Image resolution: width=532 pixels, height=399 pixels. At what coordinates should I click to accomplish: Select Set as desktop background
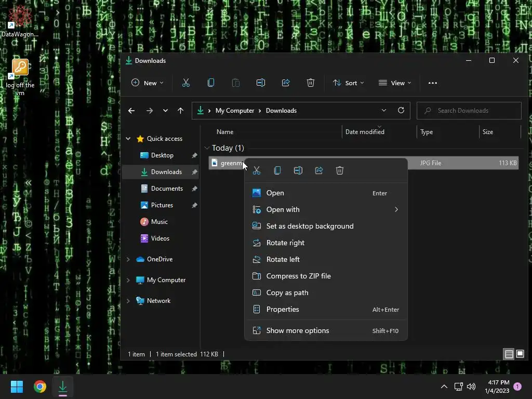[x=326, y=227]
